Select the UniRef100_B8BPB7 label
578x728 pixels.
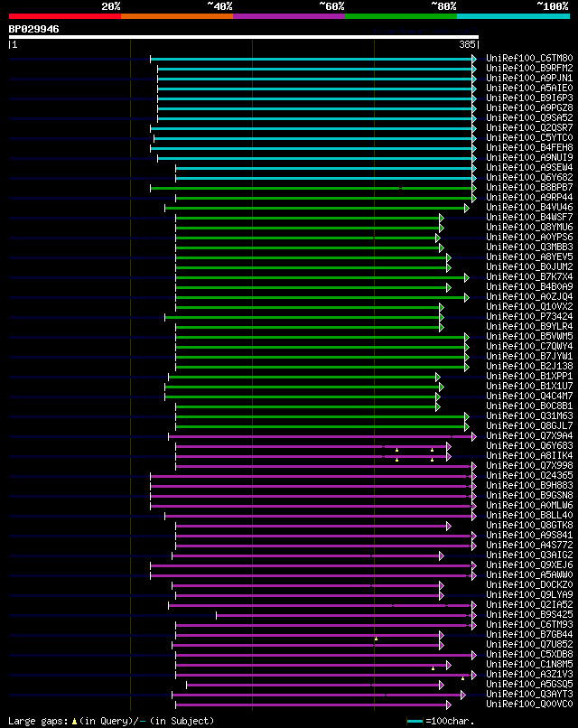[x=529, y=188]
